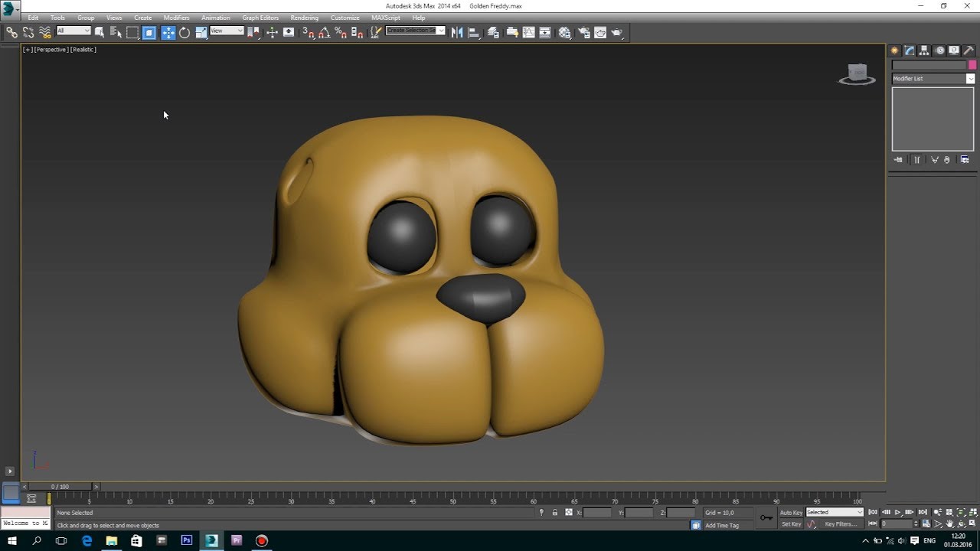The image size is (980, 551).
Task: Click the large Set Keys key icon
Action: 766,518
